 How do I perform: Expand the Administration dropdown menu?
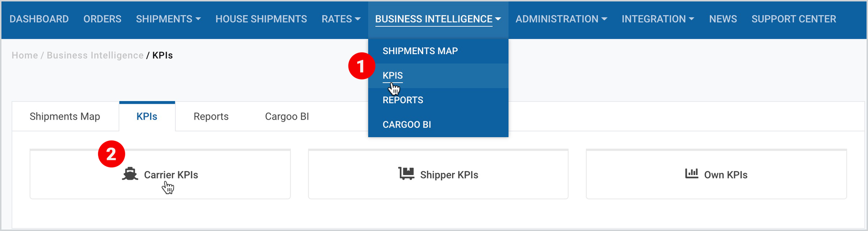(561, 19)
